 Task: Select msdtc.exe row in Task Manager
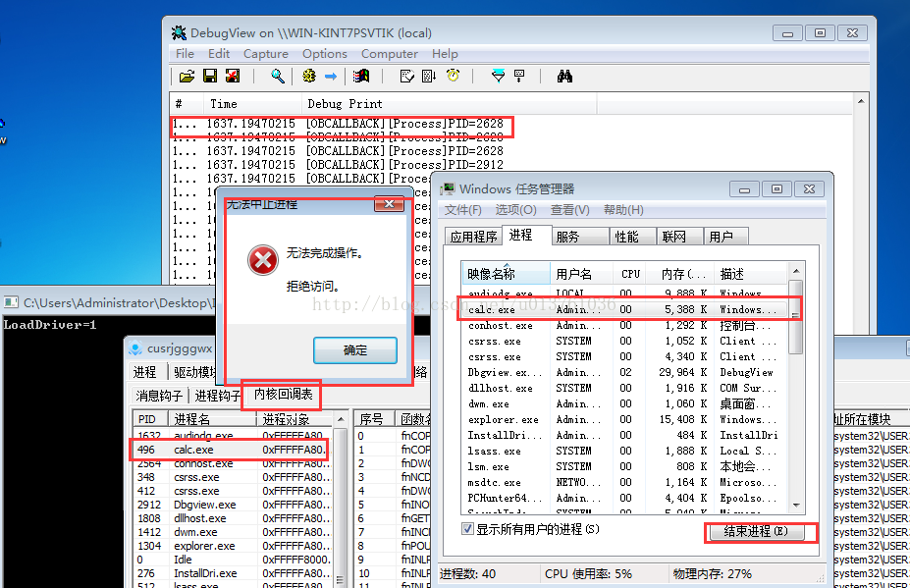pyautogui.click(x=625, y=482)
